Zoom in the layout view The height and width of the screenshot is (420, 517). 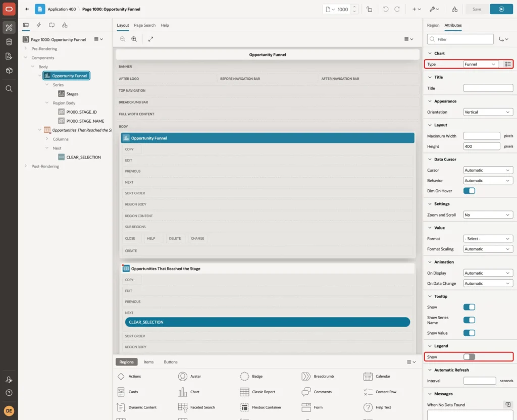click(x=134, y=39)
